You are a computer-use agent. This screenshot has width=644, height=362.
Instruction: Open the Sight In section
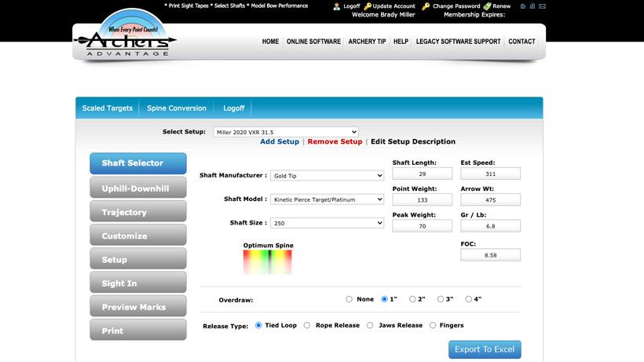pos(138,283)
